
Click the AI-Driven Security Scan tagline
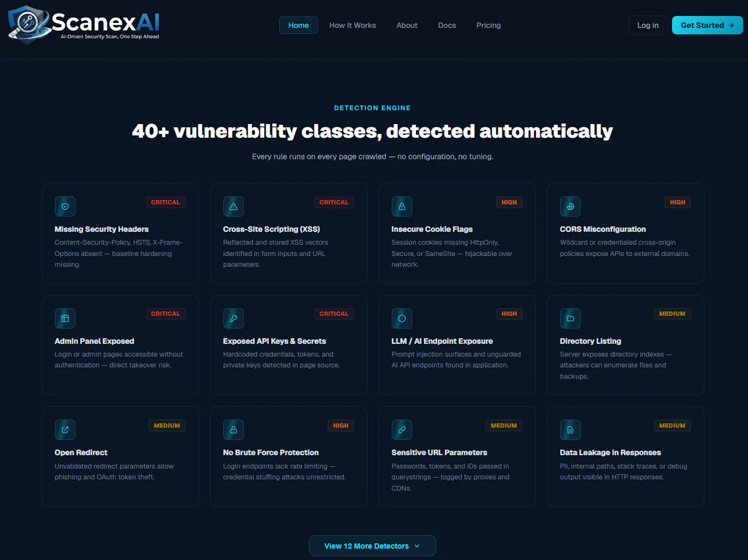click(x=110, y=36)
